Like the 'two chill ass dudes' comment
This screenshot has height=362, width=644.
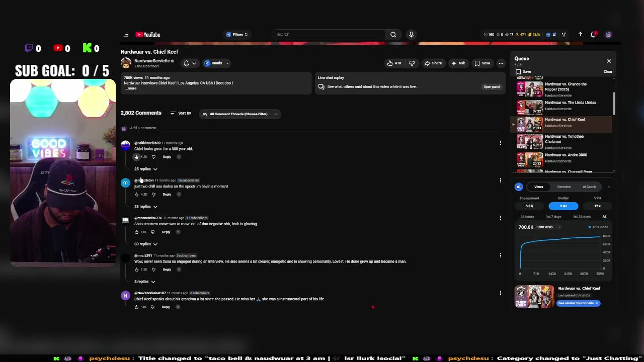pyautogui.click(x=136, y=195)
